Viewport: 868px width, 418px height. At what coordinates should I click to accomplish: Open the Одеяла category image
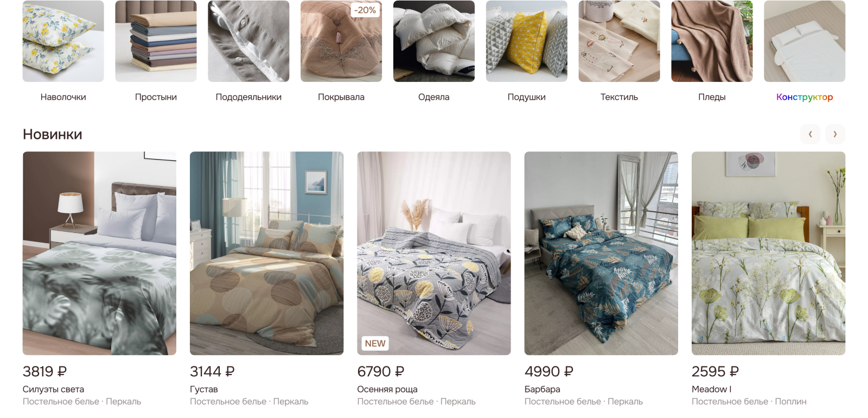click(434, 41)
